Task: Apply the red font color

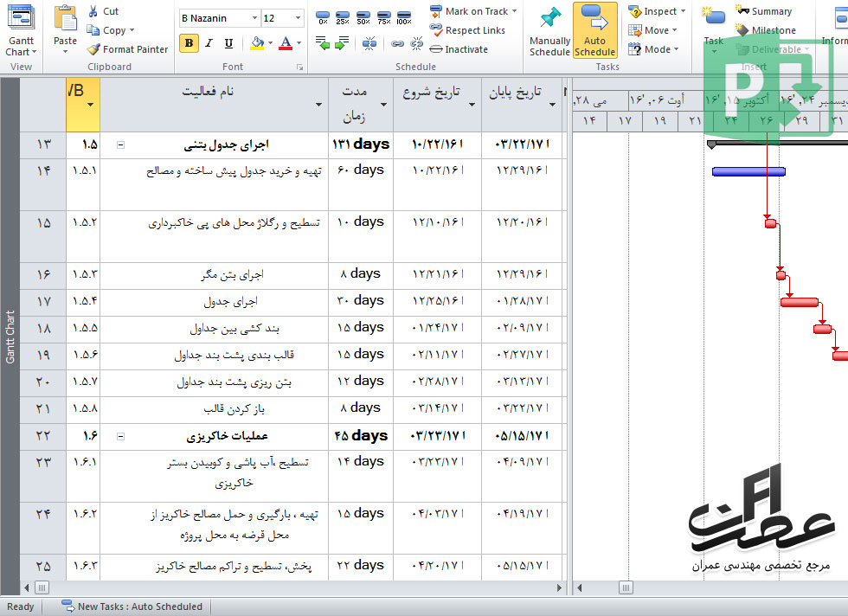Action: point(286,43)
